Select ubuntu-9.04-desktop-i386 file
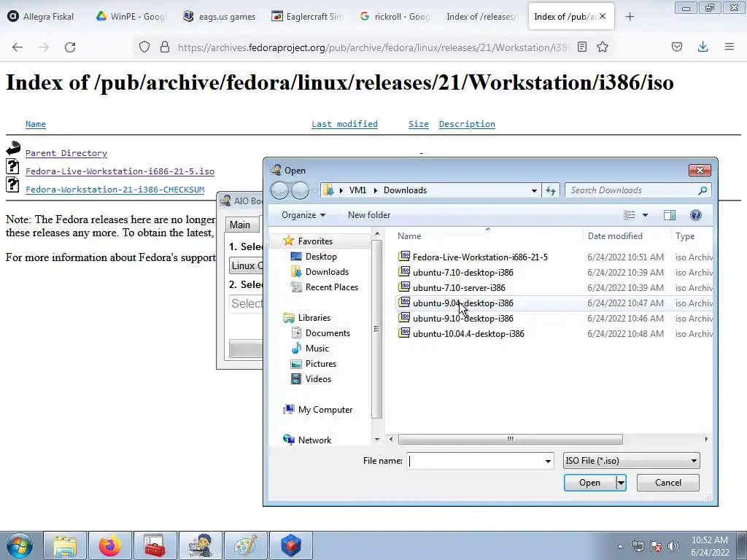 (x=462, y=303)
